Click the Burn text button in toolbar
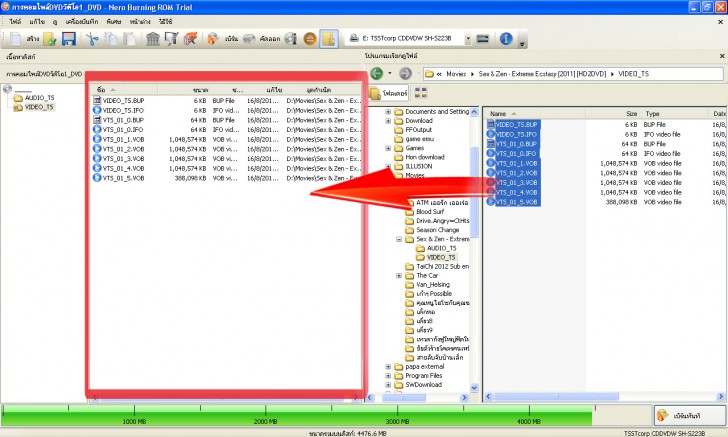This screenshot has height=437, width=728. click(x=231, y=39)
